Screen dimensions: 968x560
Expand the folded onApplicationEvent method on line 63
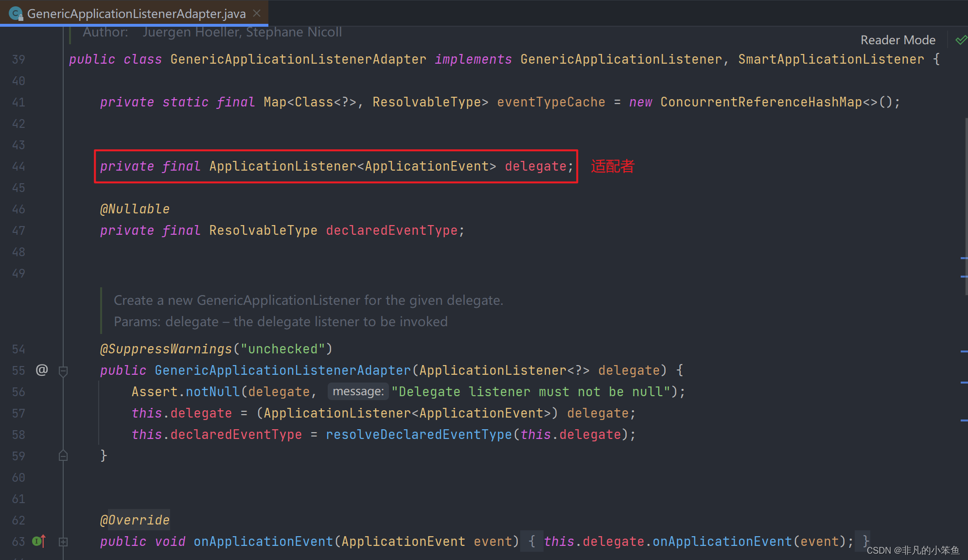63,542
